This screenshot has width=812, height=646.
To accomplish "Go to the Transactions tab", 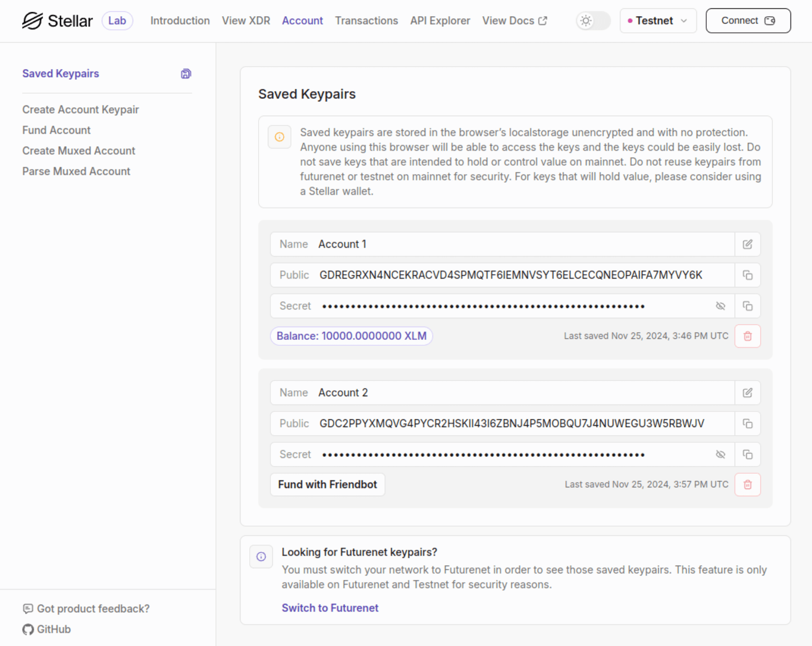I will (366, 21).
